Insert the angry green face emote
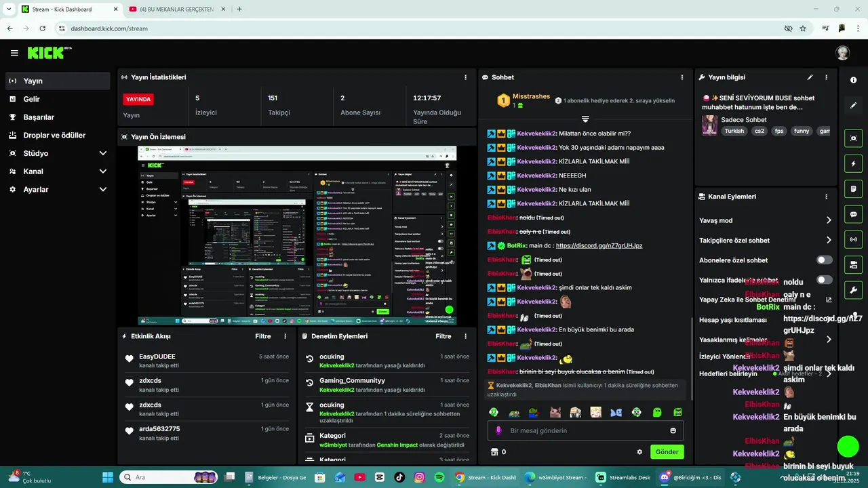This screenshot has width=868, height=488. pos(677,412)
